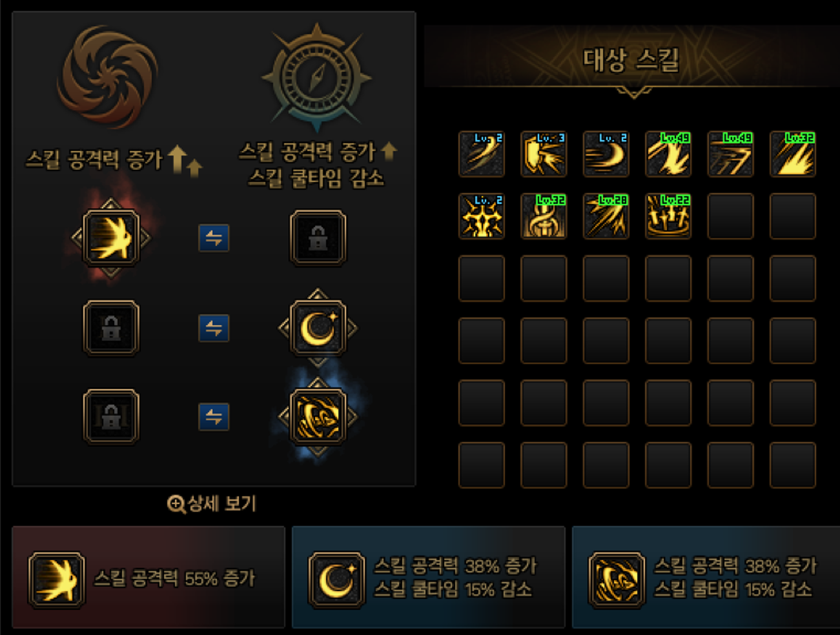Select the Lv.32 twisting pillar skill icon

click(x=544, y=216)
